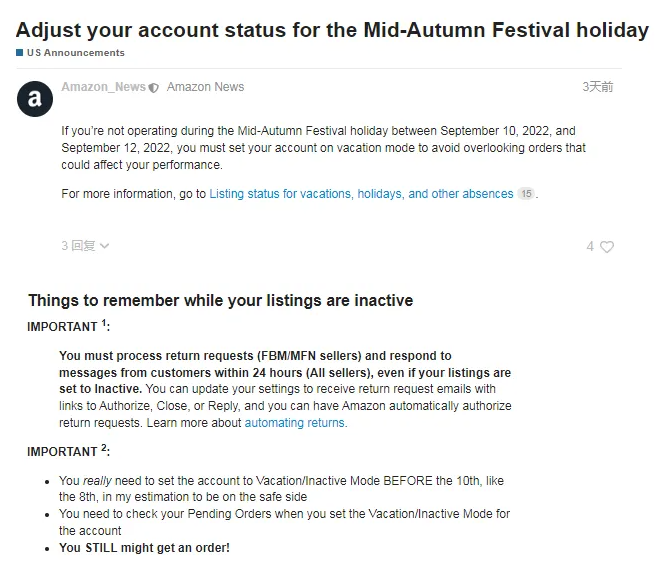
Task: Click the 3天前 post timestamp
Action: pyautogui.click(x=598, y=87)
